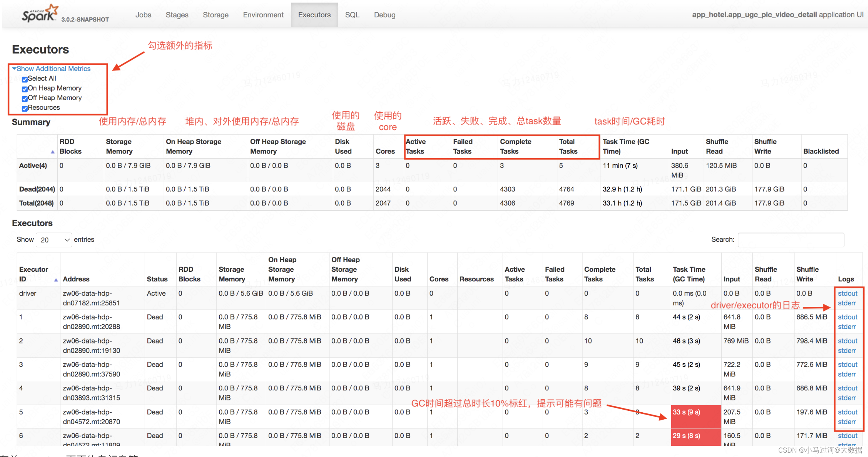
Task: Switch to the Jobs tab
Action: point(143,15)
